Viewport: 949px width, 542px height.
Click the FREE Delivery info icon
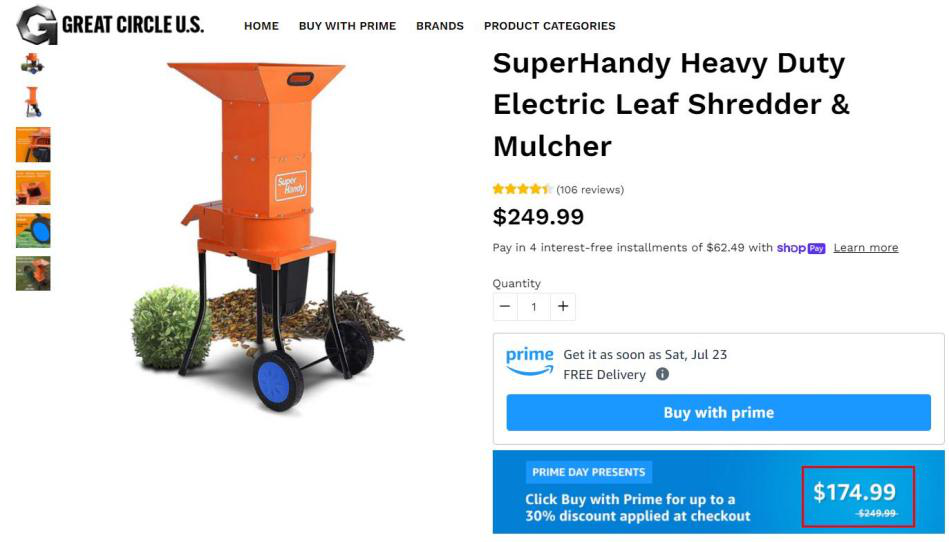click(x=662, y=375)
